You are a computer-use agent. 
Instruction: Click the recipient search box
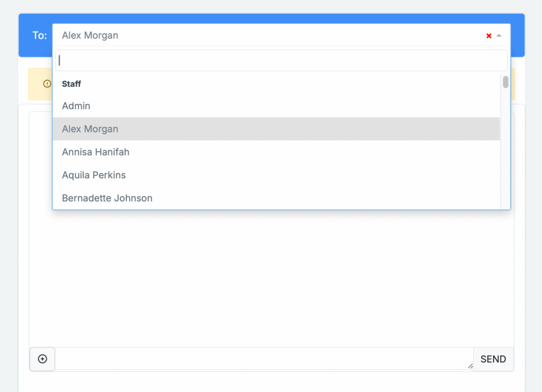[x=281, y=60]
